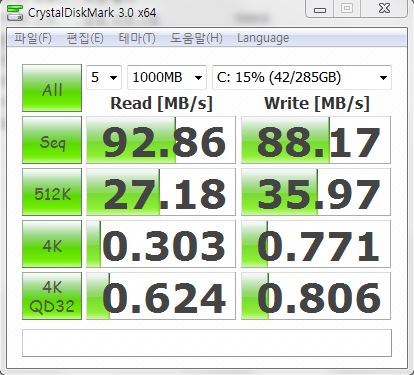Viewport: 414px width, 375px height.
Task: Start the 4K QD32 benchmark test
Action: tap(52, 296)
